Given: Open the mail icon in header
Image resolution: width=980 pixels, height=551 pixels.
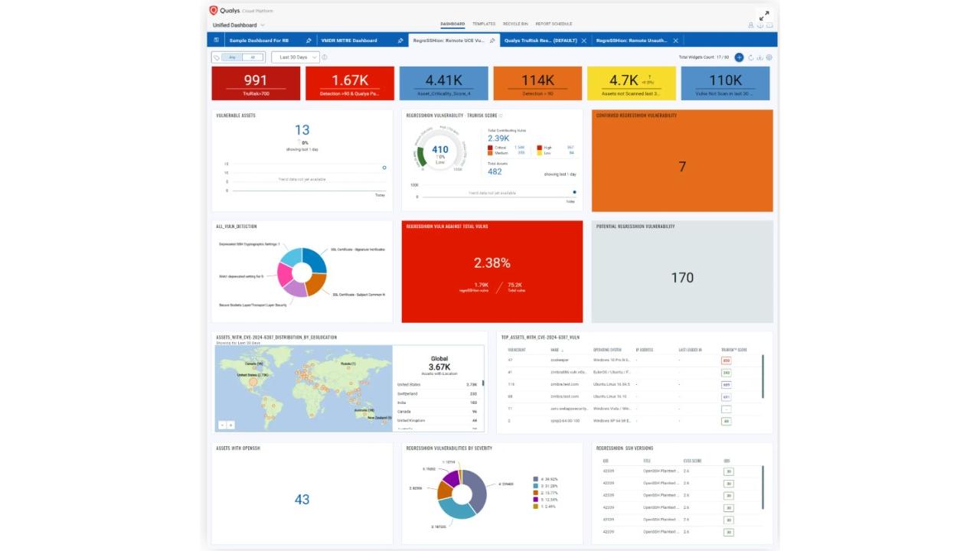Looking at the screenshot, I should 769,25.
